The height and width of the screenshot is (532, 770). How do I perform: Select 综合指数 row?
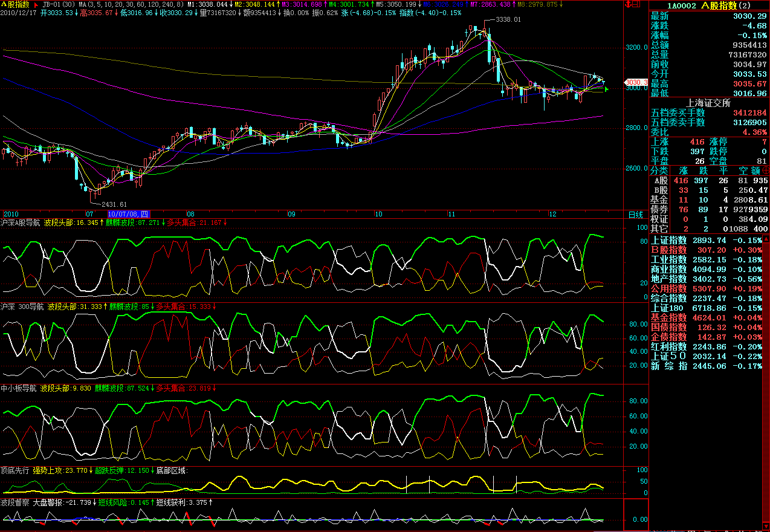pos(706,299)
